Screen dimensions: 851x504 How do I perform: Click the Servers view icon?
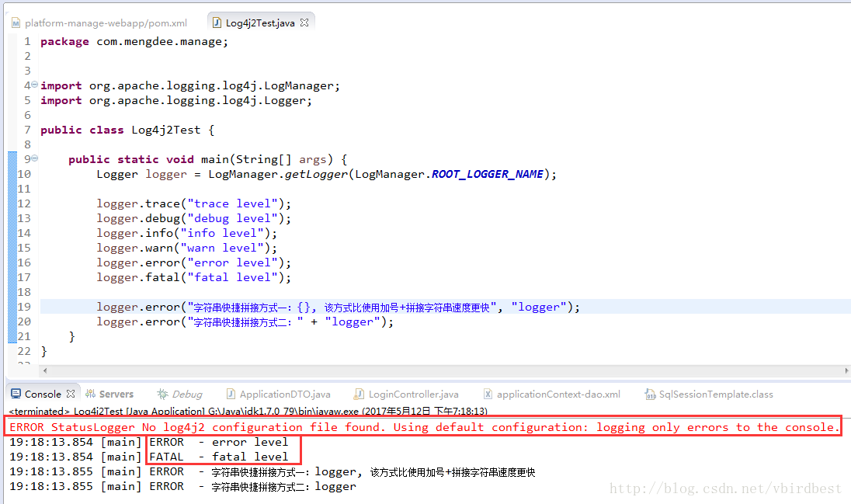(91, 394)
